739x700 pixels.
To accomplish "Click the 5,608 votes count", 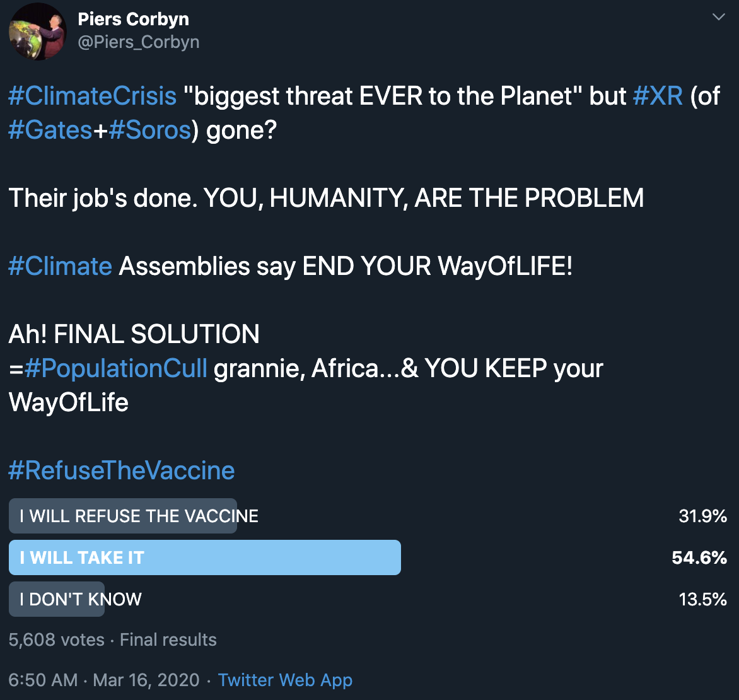I will tap(57, 639).
